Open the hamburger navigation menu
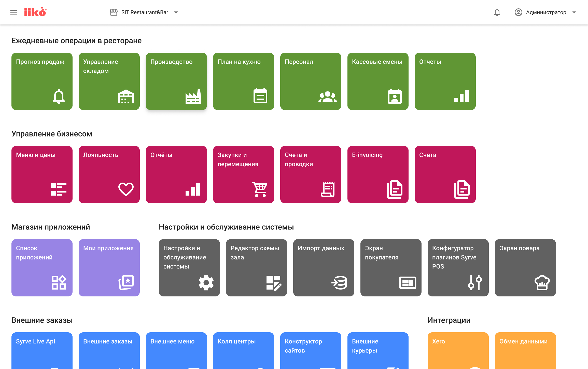Screen dimensions: 588x369 click(14, 12)
